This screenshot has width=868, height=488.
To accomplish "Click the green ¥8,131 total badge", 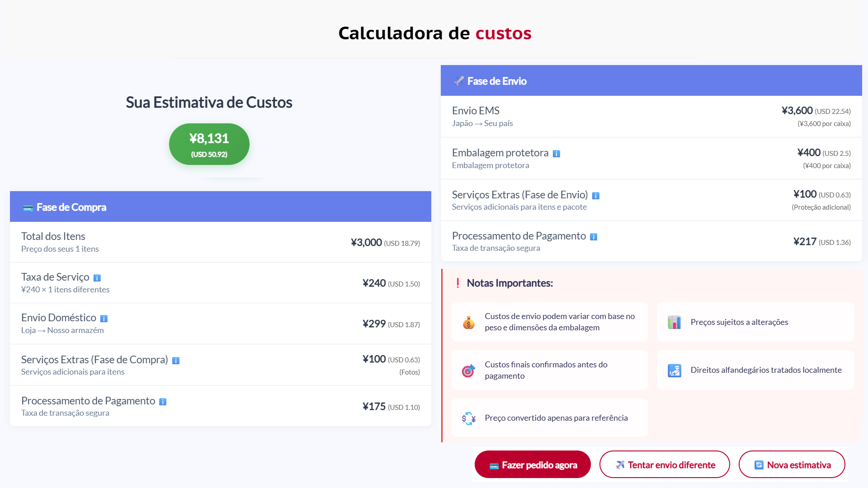I will pos(209,144).
